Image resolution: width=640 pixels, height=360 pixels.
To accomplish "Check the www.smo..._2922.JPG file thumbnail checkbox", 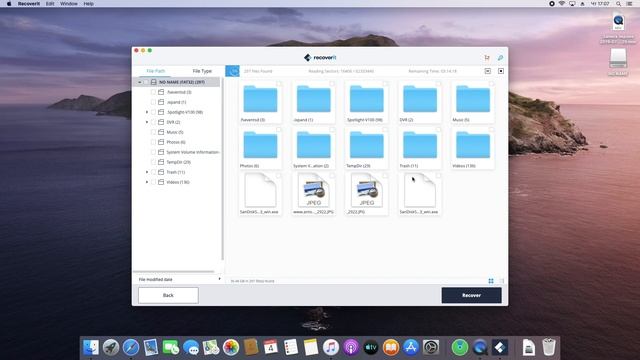I will pyautogui.click(x=332, y=176).
